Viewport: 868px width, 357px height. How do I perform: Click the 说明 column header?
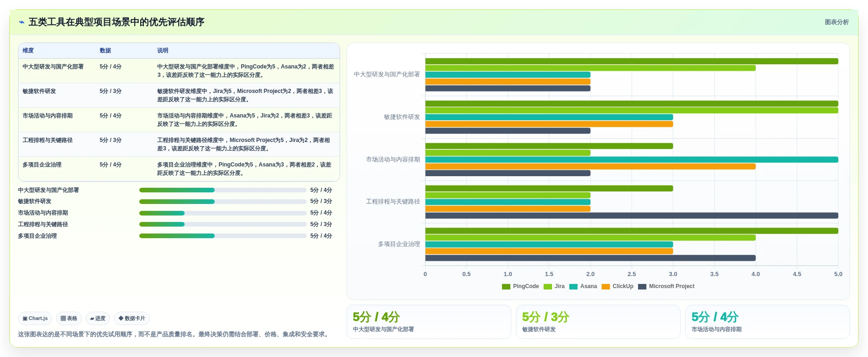click(163, 51)
